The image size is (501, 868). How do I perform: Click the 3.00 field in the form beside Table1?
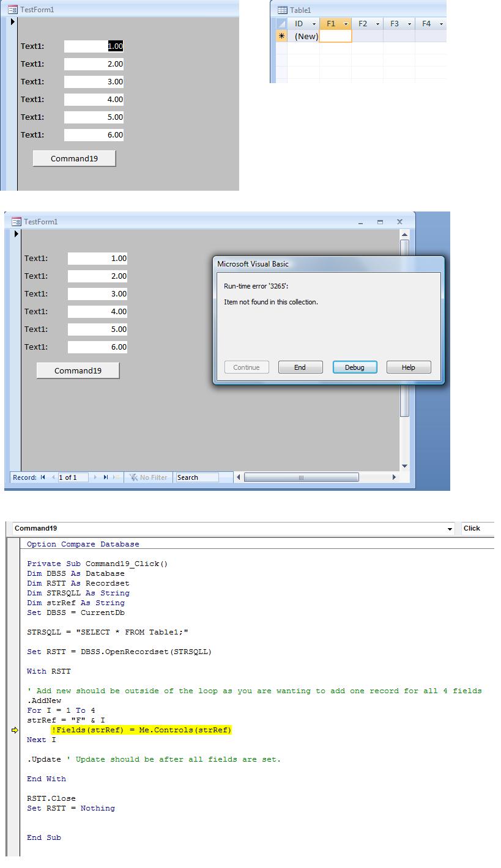94,81
